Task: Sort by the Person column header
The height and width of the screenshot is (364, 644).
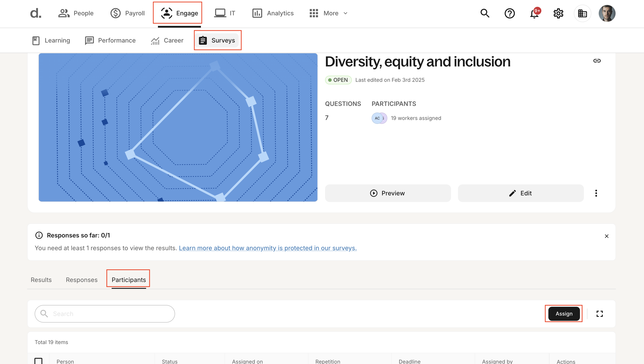Action: [x=65, y=361]
